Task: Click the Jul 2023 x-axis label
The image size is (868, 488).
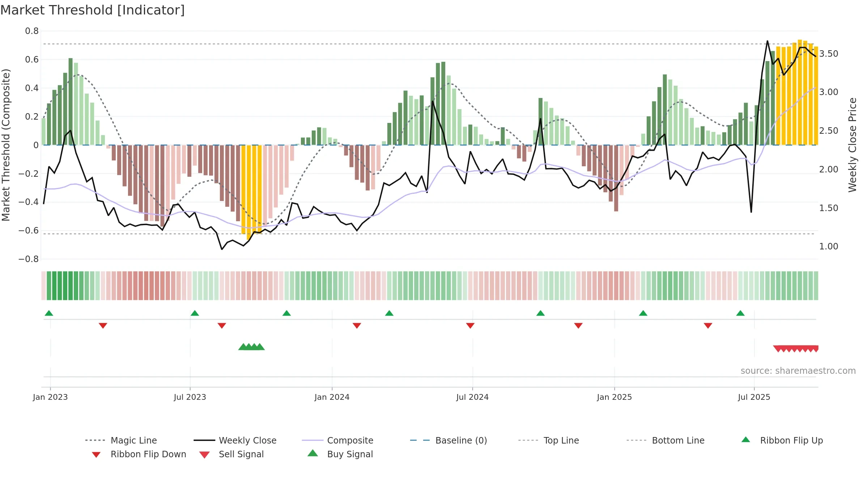Action: coord(190,397)
